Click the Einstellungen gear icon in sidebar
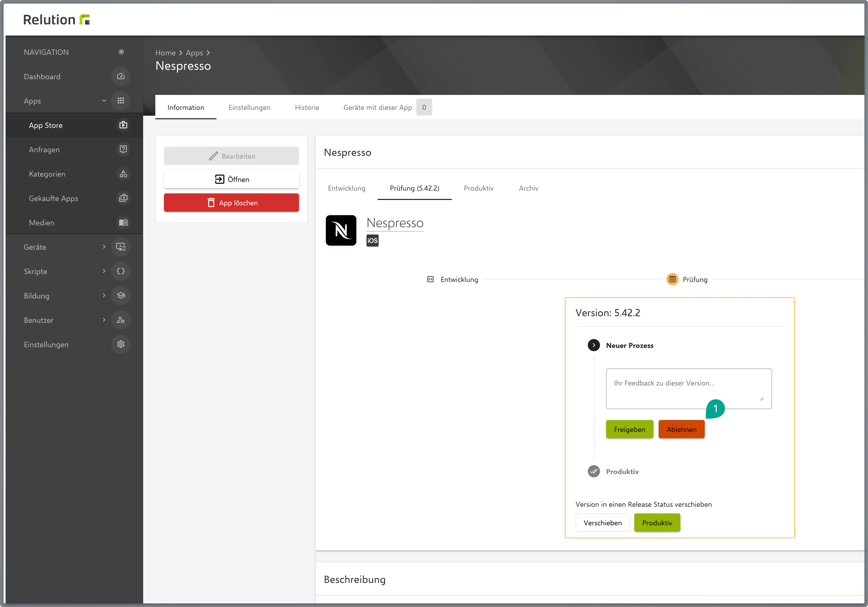The image size is (868, 607). click(121, 344)
